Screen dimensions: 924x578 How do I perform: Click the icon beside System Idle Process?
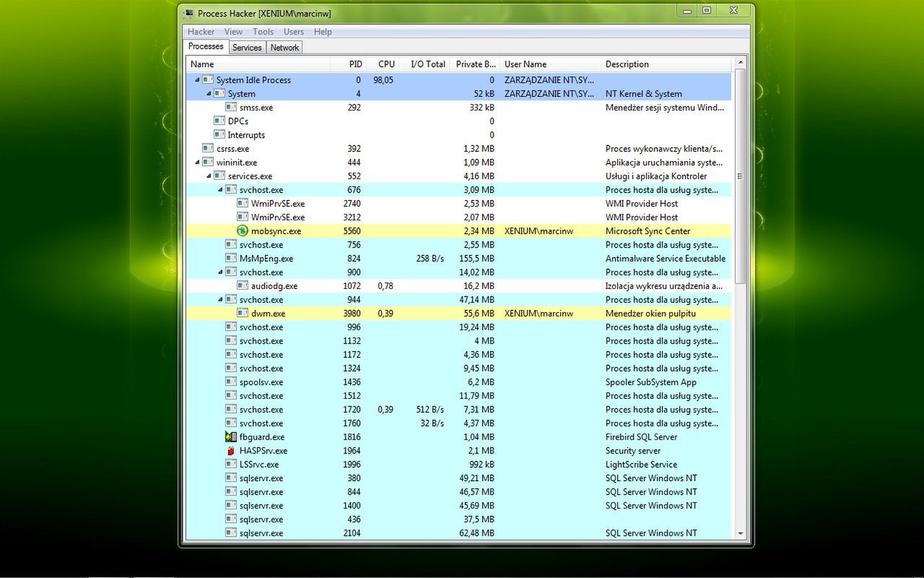coord(208,79)
